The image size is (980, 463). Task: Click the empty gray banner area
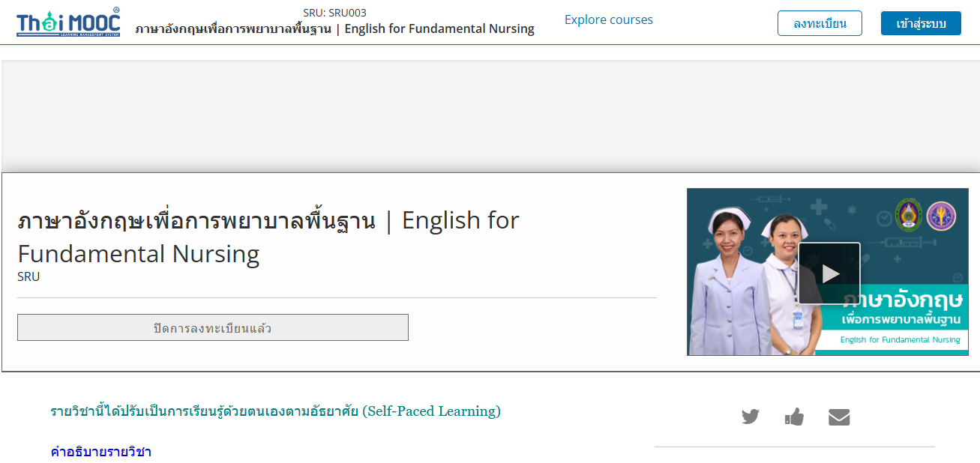pos(490,116)
